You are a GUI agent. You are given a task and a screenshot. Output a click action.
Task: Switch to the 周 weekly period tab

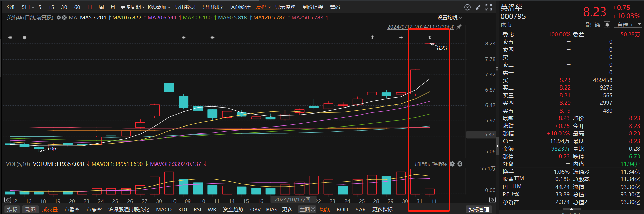pyautogui.click(x=101, y=7)
